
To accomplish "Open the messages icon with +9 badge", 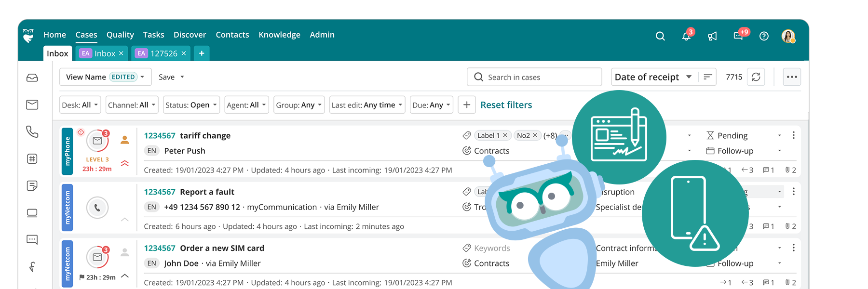I will pos(738,36).
